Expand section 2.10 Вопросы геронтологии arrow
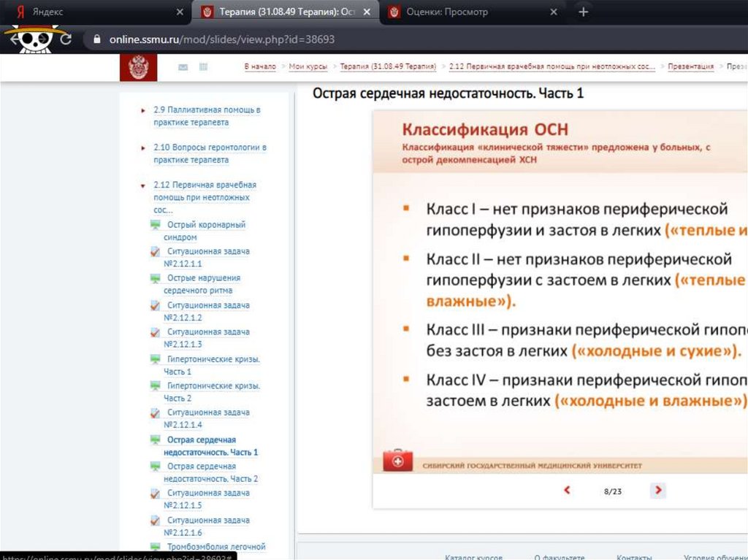This screenshot has height=560, width=748. pyautogui.click(x=143, y=147)
